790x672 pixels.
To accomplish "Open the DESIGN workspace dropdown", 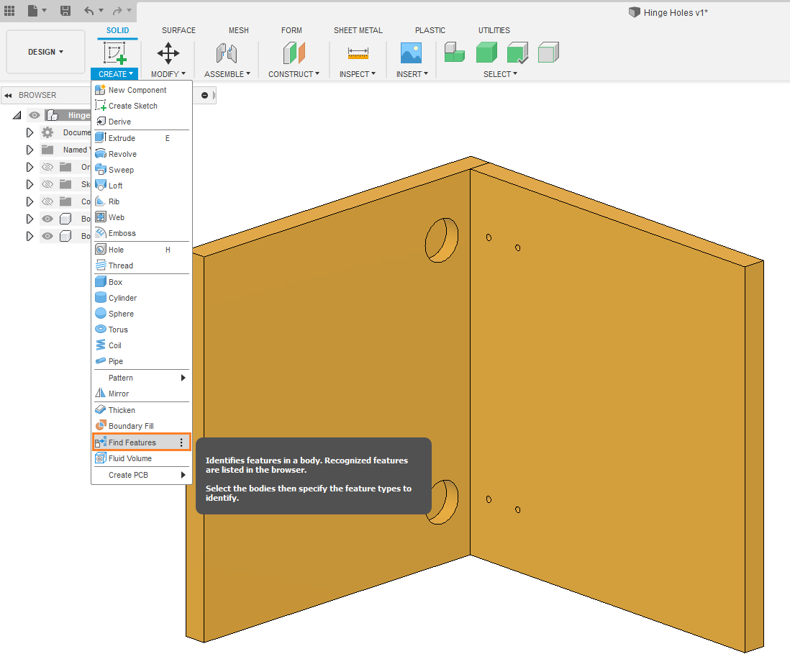I will [x=45, y=52].
